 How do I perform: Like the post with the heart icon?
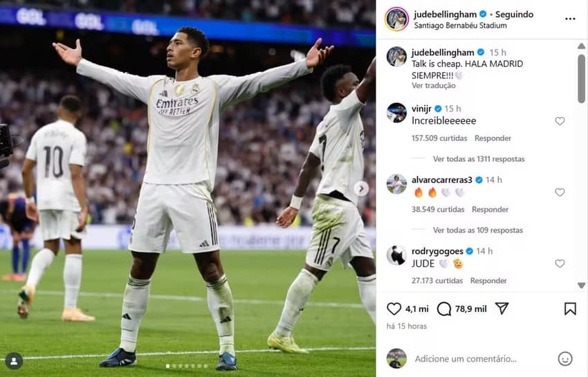click(x=394, y=309)
